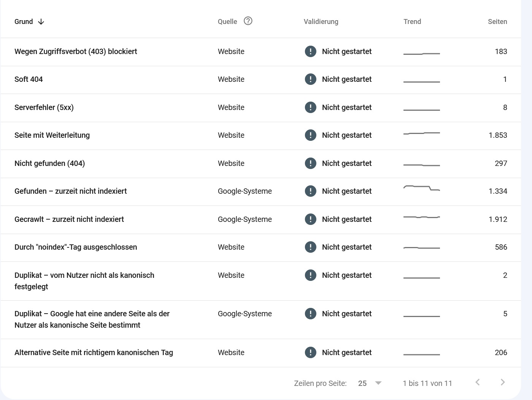Open Wegen Zugriffsverbot (403) blockiert row
532x400 pixels.
point(76,51)
